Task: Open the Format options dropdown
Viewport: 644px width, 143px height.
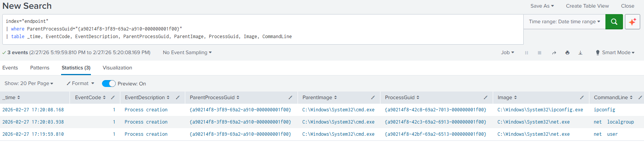Action: point(80,84)
